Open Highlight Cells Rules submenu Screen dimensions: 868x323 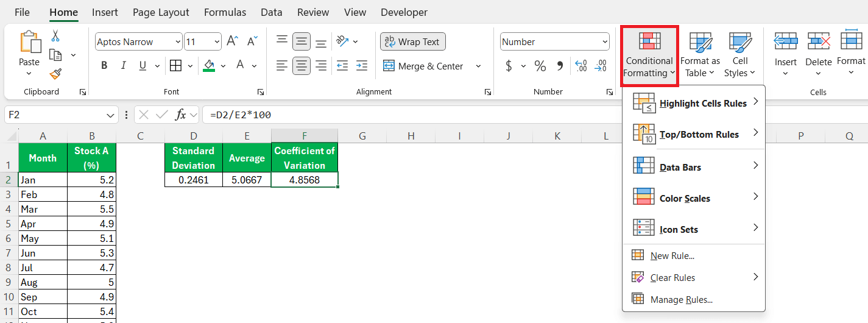[693, 103]
